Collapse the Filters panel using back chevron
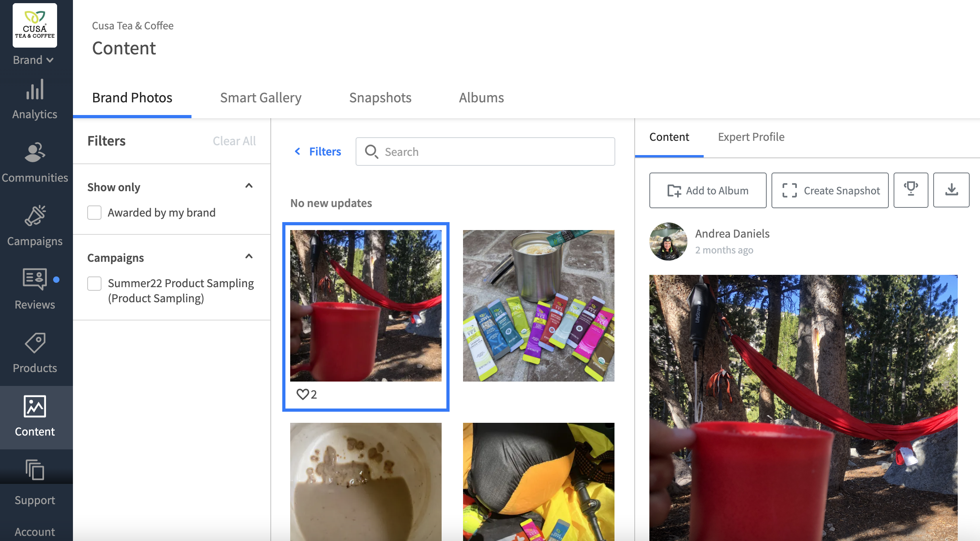This screenshot has width=980, height=541. point(297,152)
